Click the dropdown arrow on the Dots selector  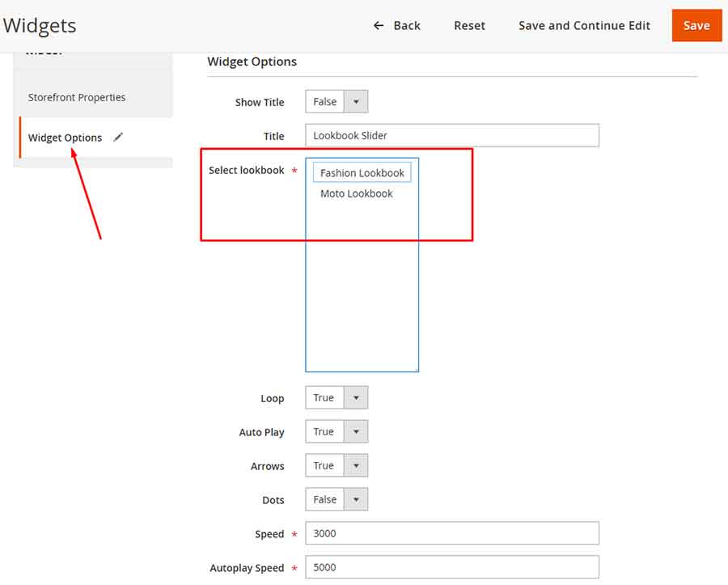point(358,499)
